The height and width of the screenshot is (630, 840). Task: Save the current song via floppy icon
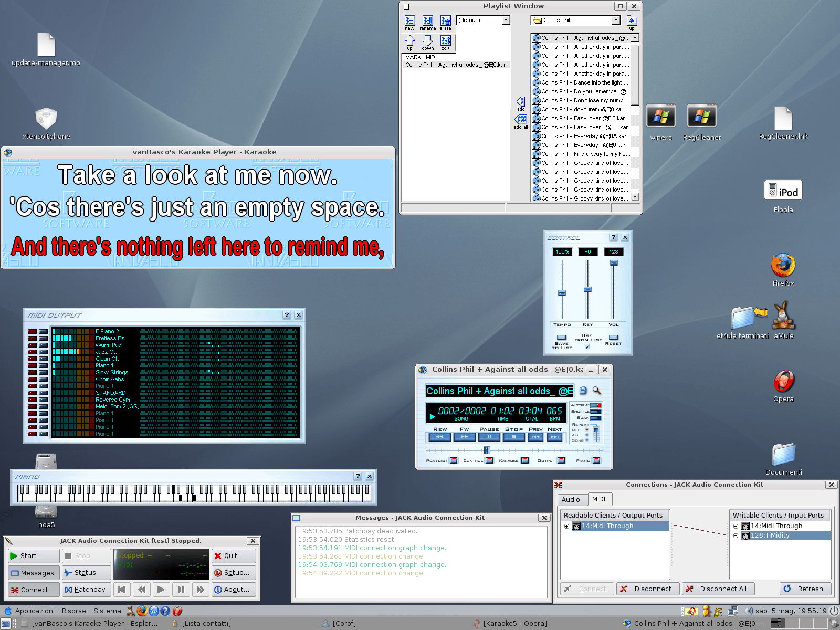point(583,391)
